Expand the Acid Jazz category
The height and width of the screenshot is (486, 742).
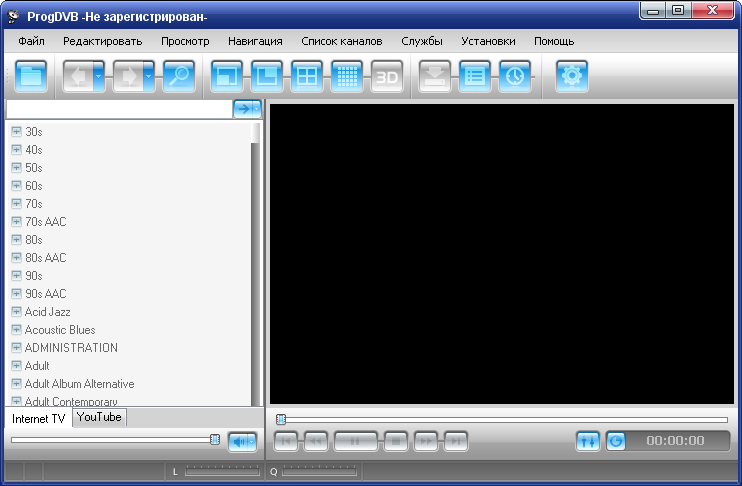(x=16, y=312)
